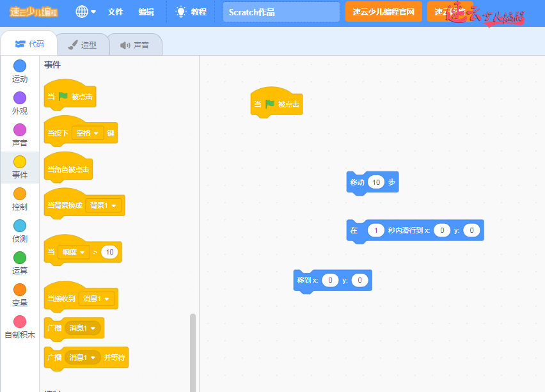
Task: Expand the 背景1 backdrop dropdown
Action: [104, 205]
